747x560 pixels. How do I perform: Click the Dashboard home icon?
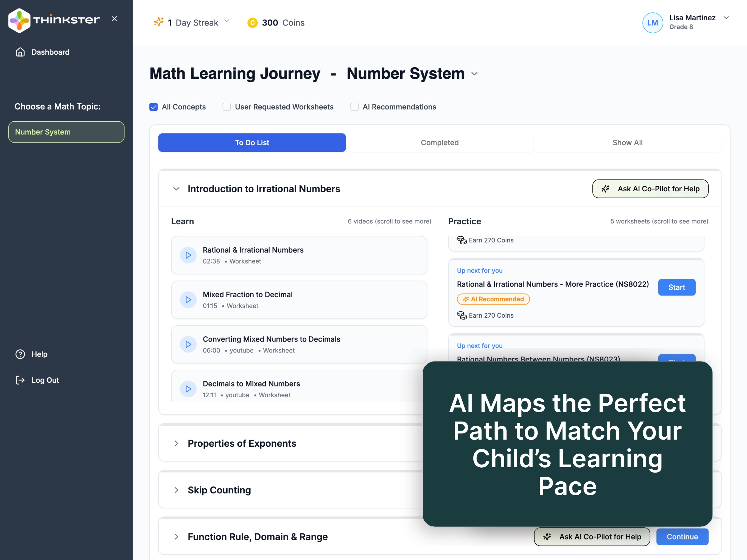click(20, 52)
